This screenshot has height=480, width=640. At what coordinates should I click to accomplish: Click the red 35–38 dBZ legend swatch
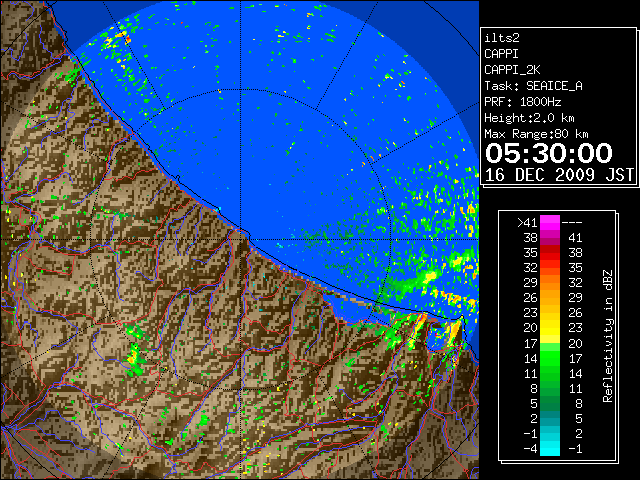point(550,253)
